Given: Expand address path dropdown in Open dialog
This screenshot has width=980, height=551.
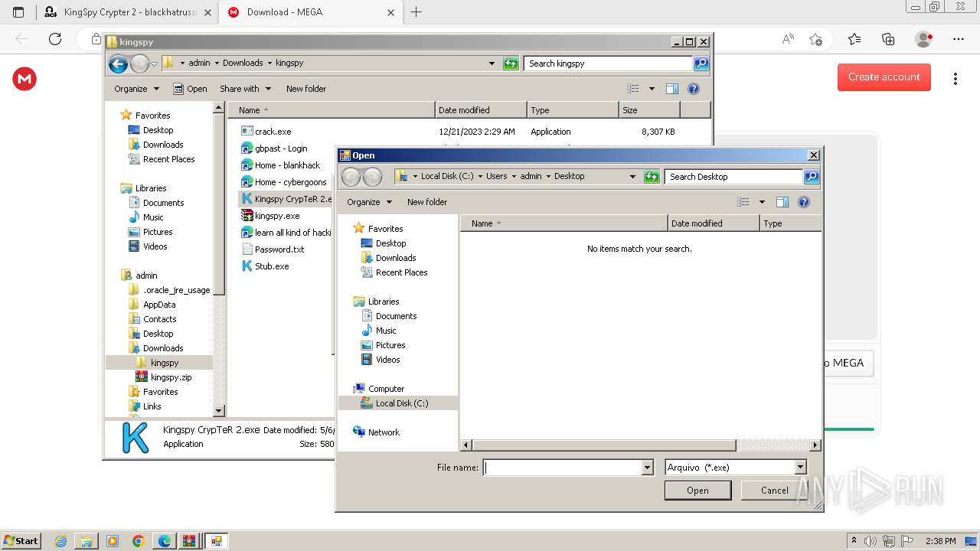Looking at the screenshot, I should [x=632, y=177].
